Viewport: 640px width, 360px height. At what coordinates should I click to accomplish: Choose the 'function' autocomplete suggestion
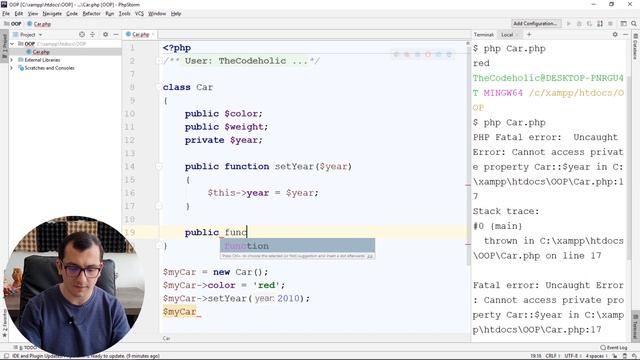(x=297, y=246)
